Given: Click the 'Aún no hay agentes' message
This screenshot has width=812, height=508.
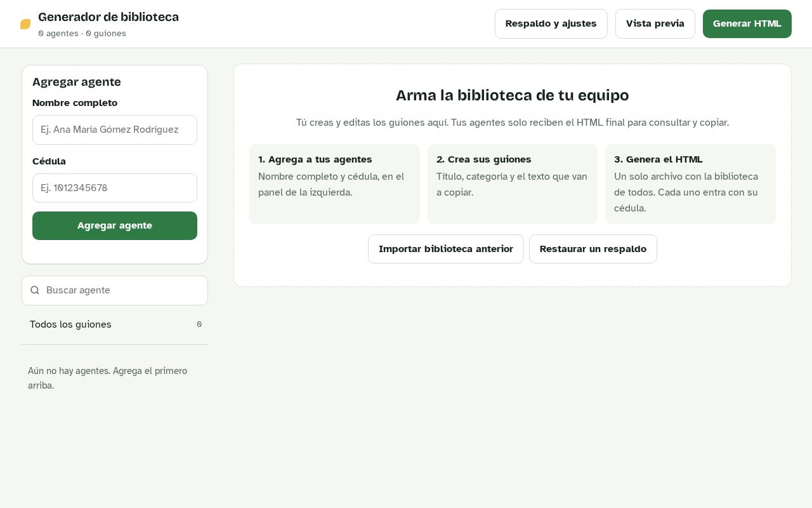Looking at the screenshot, I should point(108,378).
